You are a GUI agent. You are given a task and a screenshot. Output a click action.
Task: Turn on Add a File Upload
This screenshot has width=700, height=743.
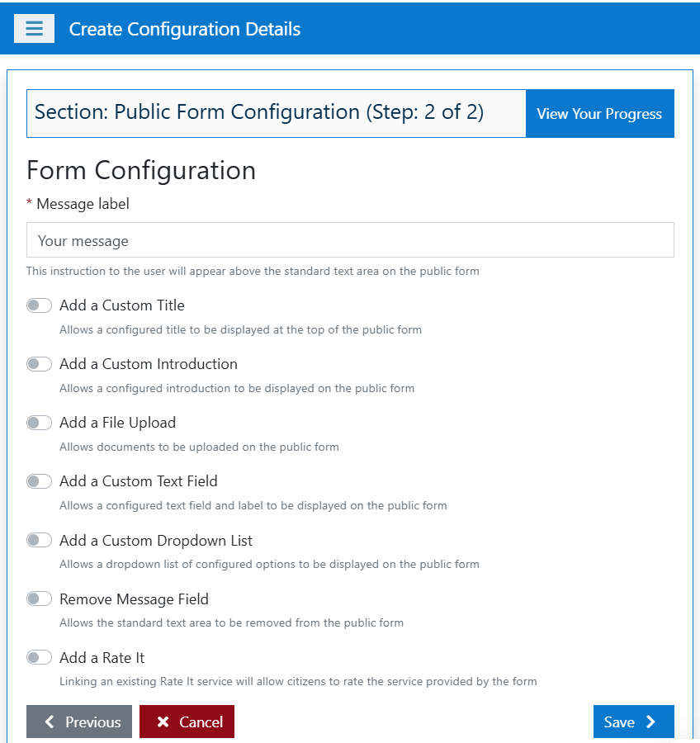[x=40, y=423]
